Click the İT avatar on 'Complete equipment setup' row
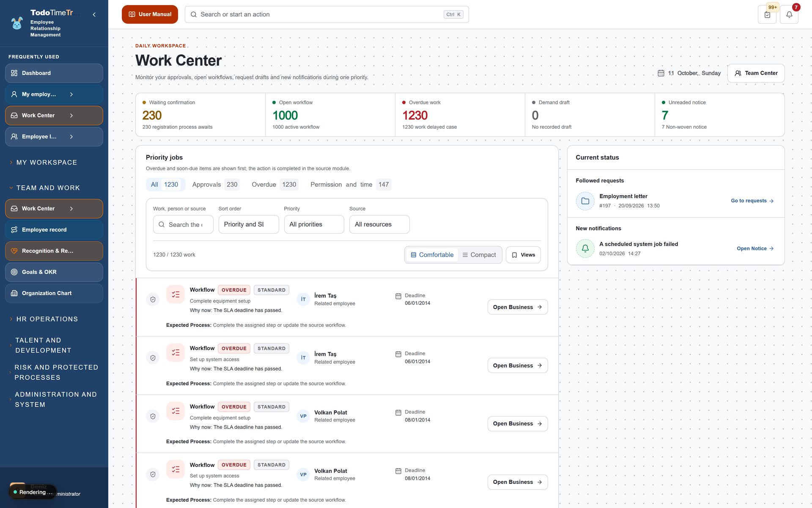 point(303,299)
